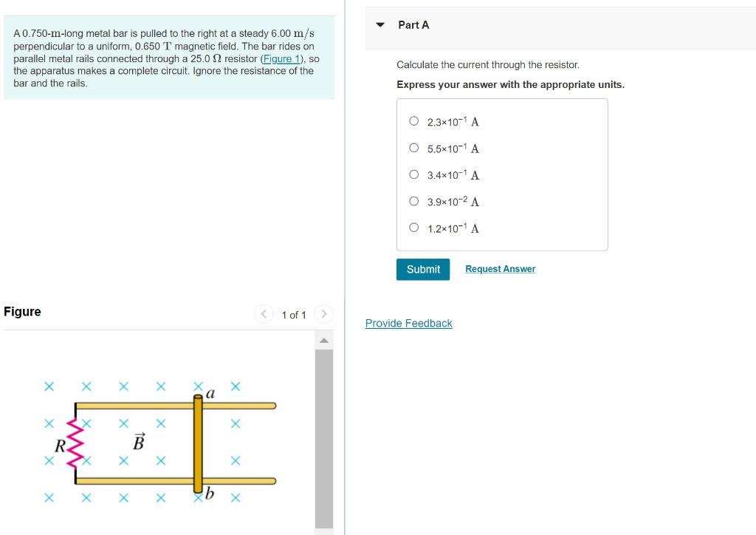756x535 pixels.
Task: Submit the selected answer
Action: (x=423, y=269)
